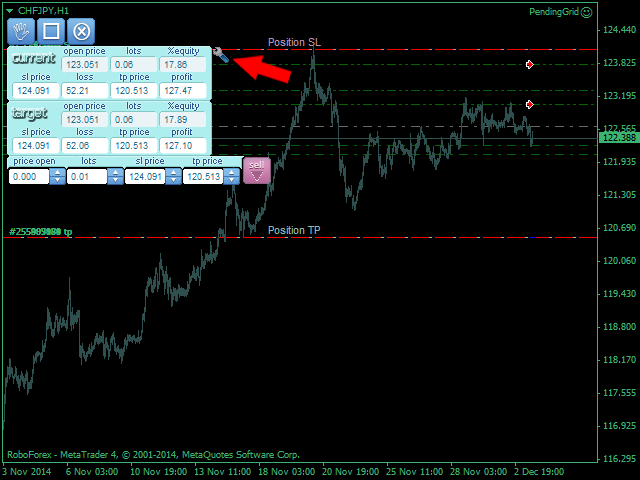Click current tp price field 120.513

pos(134,91)
